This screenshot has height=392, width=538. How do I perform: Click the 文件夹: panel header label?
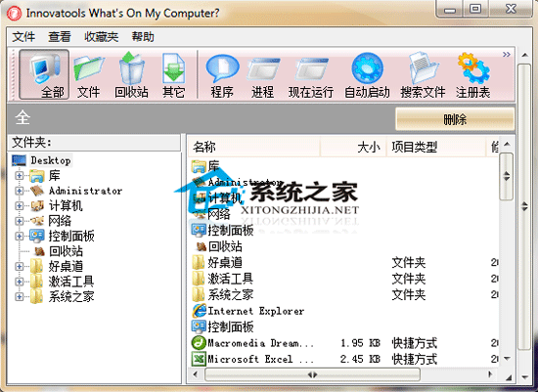[x=31, y=142]
